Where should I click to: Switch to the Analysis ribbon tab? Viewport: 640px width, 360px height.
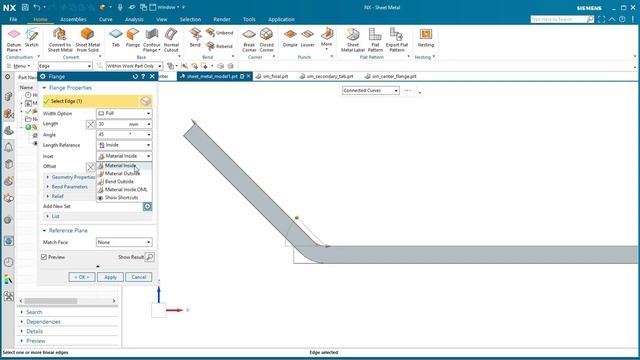coord(134,20)
